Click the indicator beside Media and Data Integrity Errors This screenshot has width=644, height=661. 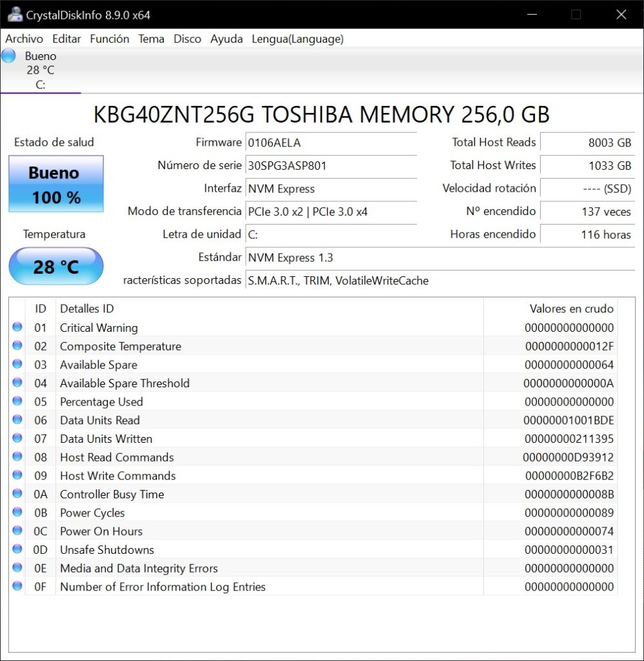[x=17, y=568]
